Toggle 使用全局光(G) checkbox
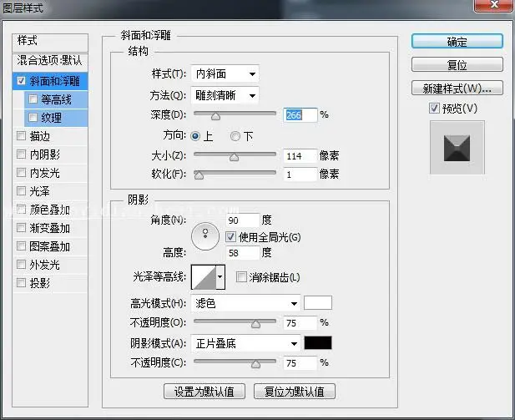 (230, 237)
